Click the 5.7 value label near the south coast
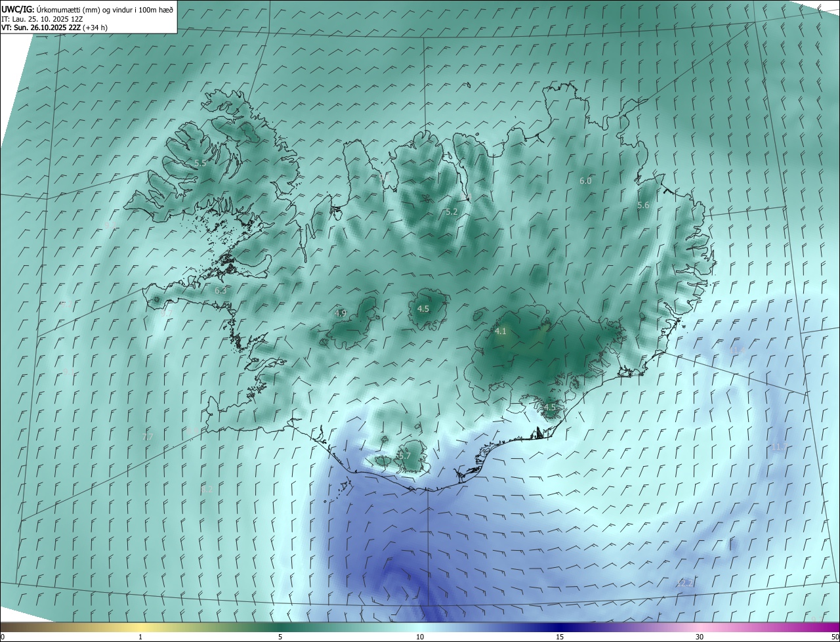Screen dimensions: 840x642 click(x=404, y=456)
